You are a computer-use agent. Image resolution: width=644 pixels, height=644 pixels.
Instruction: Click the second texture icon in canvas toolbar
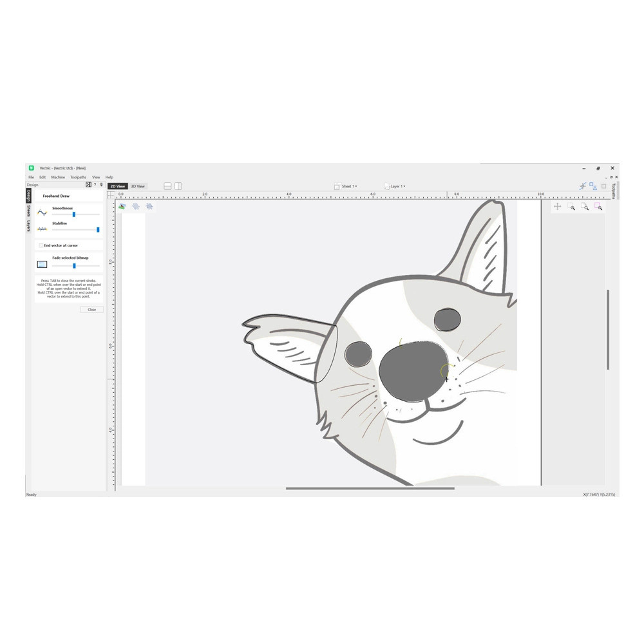[x=149, y=207]
